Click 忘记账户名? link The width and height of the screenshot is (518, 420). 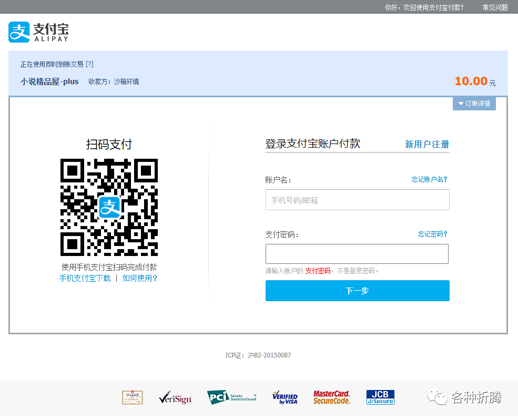point(429,179)
